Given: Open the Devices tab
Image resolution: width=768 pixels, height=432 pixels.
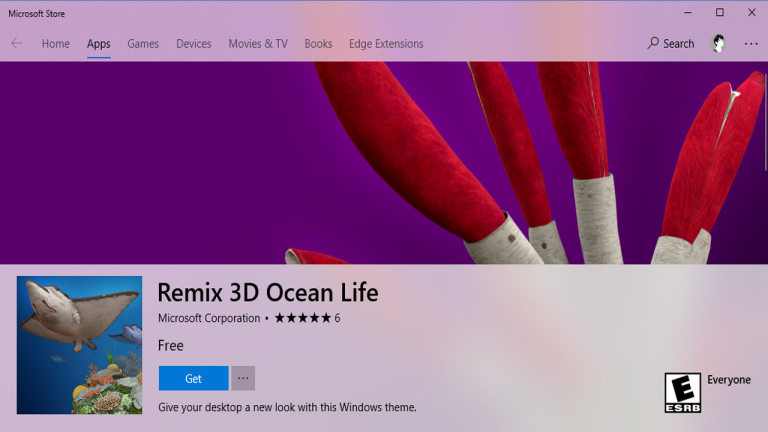Looking at the screenshot, I should 193,44.
